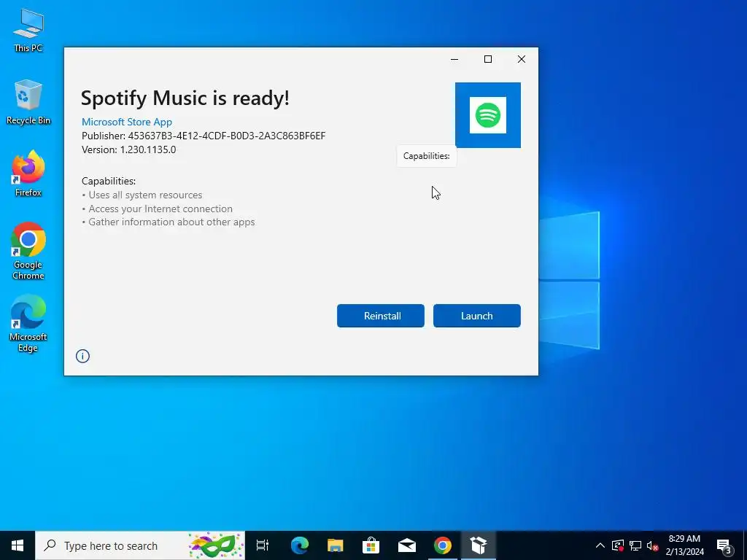The image size is (747, 560).
Task: Maximize the App Installer window
Action: tap(488, 59)
